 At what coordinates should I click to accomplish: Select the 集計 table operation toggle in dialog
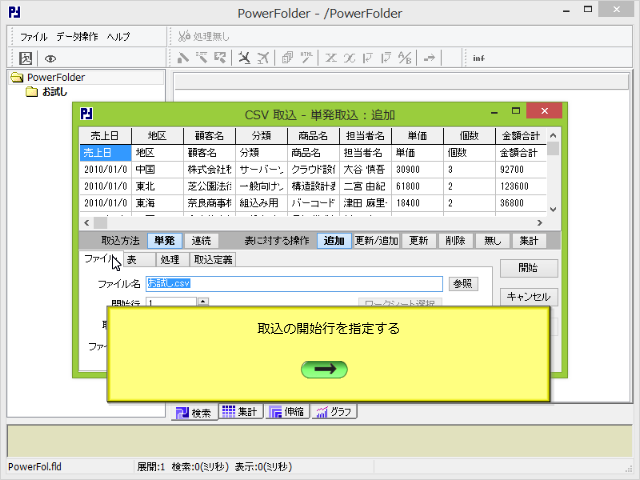[x=529, y=240]
